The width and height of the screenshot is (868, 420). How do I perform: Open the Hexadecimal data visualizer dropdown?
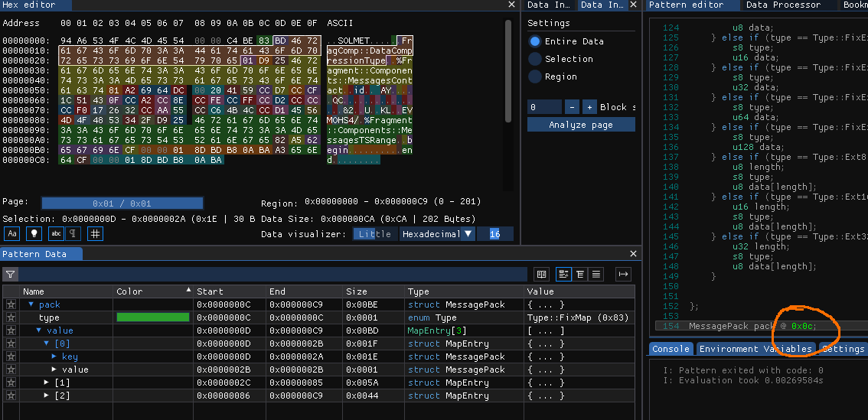click(437, 234)
